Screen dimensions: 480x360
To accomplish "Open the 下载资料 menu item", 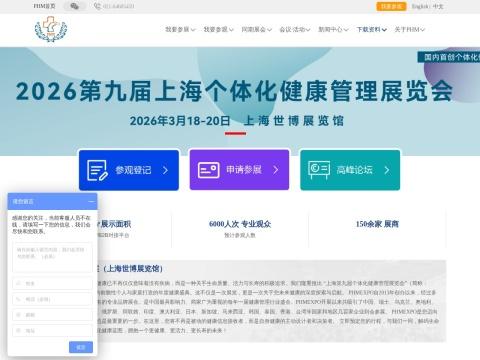I will click(371, 29).
